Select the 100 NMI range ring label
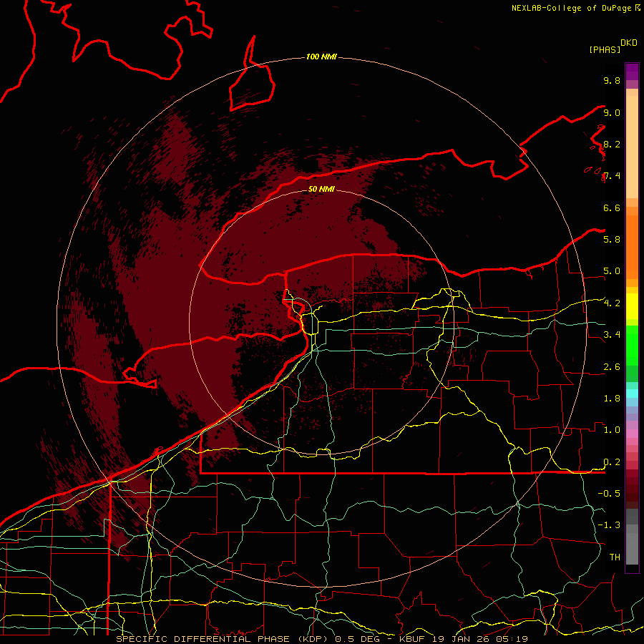 coord(321,57)
